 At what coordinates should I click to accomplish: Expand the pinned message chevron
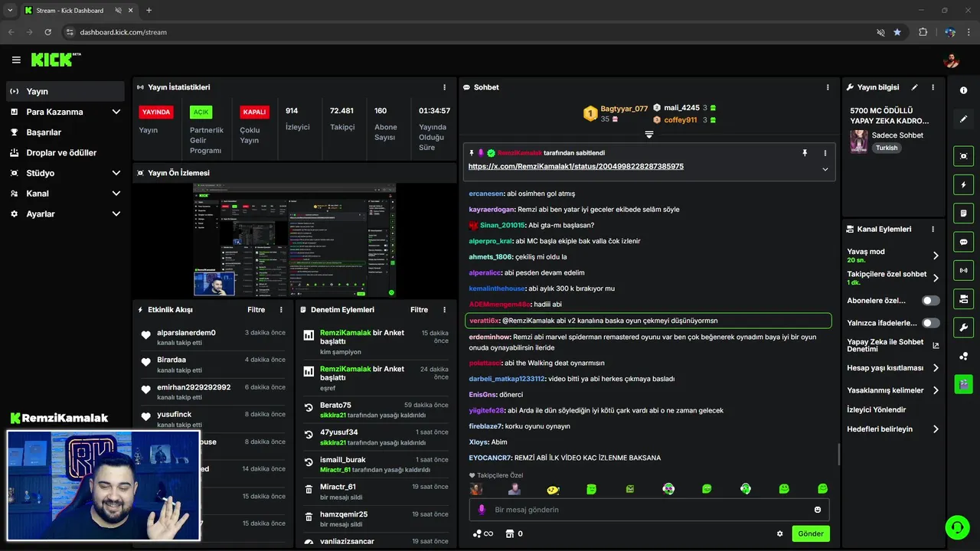(825, 169)
